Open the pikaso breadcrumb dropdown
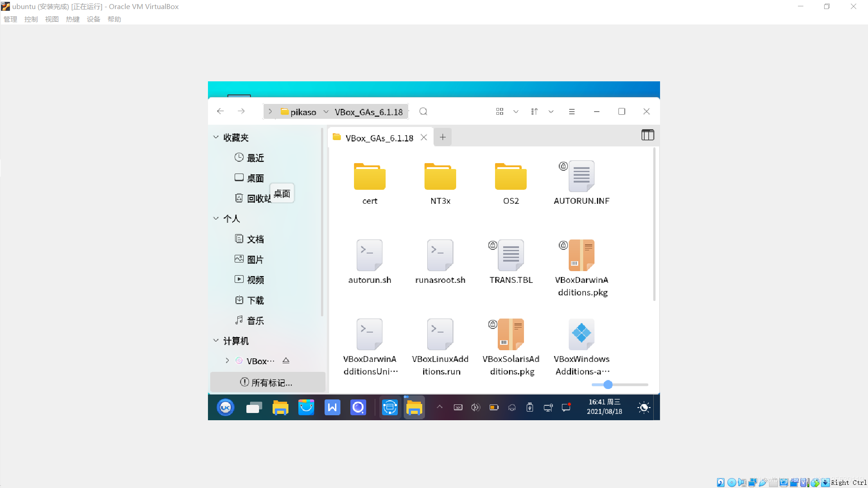 click(x=326, y=112)
